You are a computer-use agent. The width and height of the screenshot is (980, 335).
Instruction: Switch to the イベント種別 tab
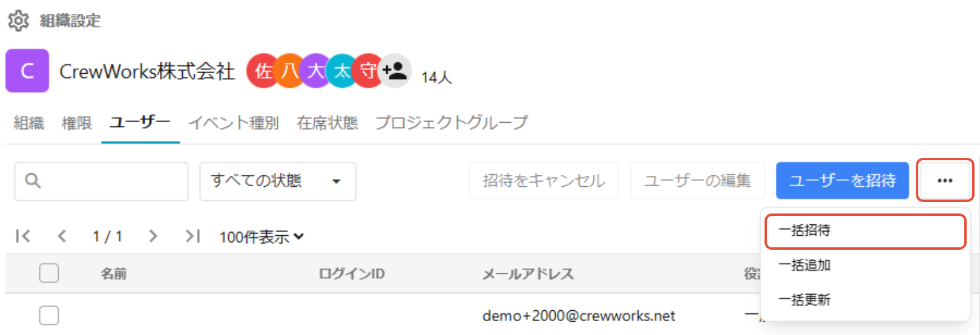[x=234, y=123]
